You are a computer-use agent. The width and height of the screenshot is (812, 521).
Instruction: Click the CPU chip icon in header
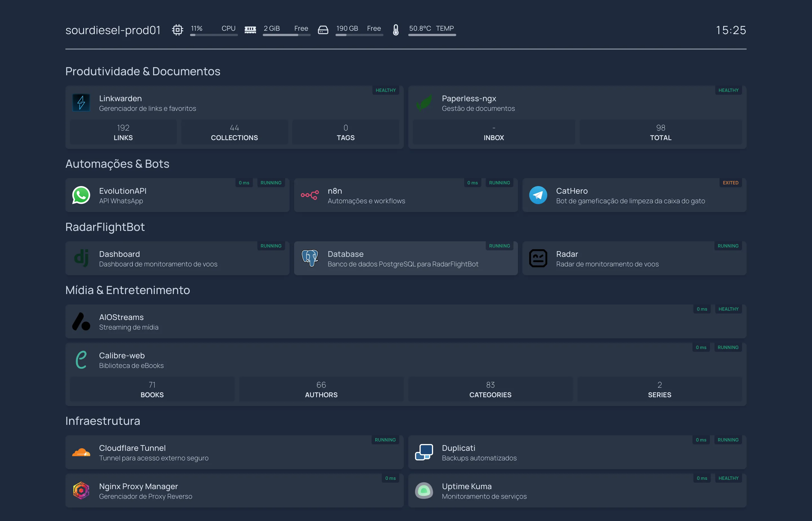click(x=178, y=30)
